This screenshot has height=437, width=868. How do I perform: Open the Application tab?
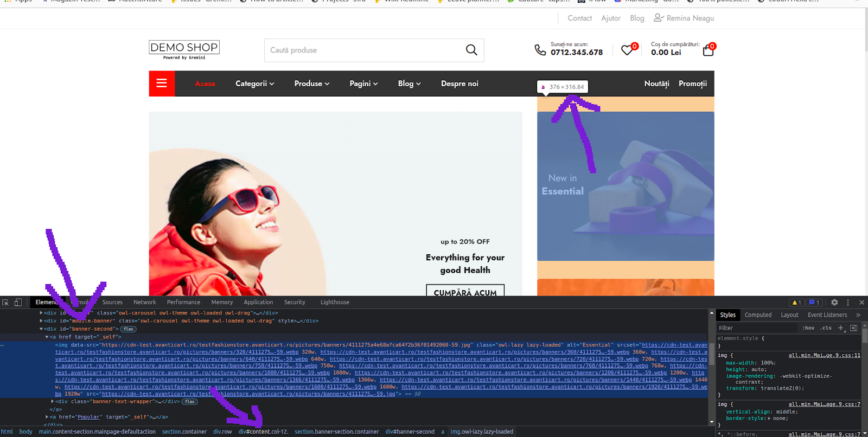click(258, 303)
